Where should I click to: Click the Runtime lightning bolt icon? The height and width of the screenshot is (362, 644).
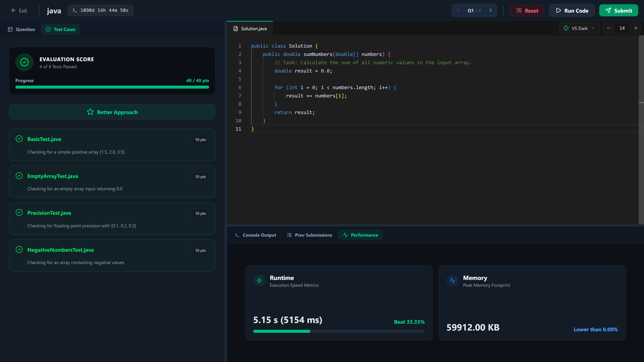pyautogui.click(x=259, y=280)
